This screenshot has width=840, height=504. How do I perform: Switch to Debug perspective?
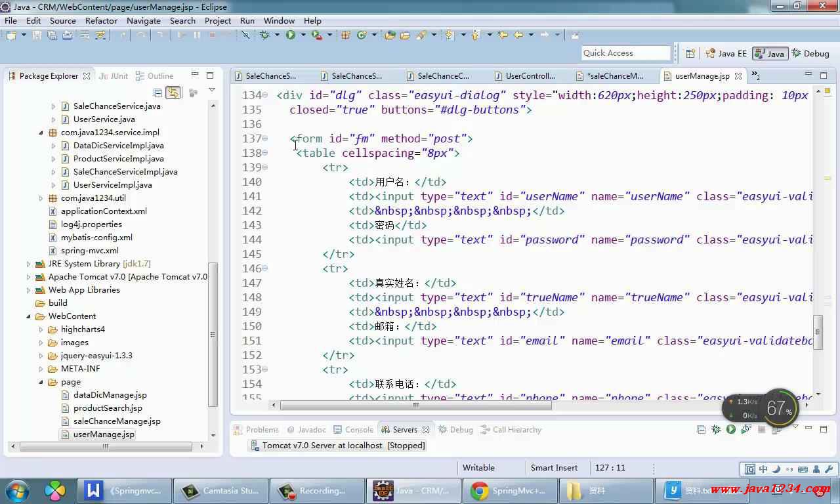click(x=810, y=54)
